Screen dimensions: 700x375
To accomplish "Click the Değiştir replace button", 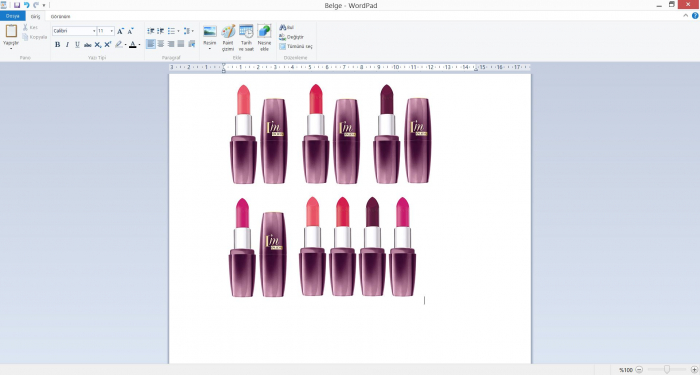I will click(292, 37).
